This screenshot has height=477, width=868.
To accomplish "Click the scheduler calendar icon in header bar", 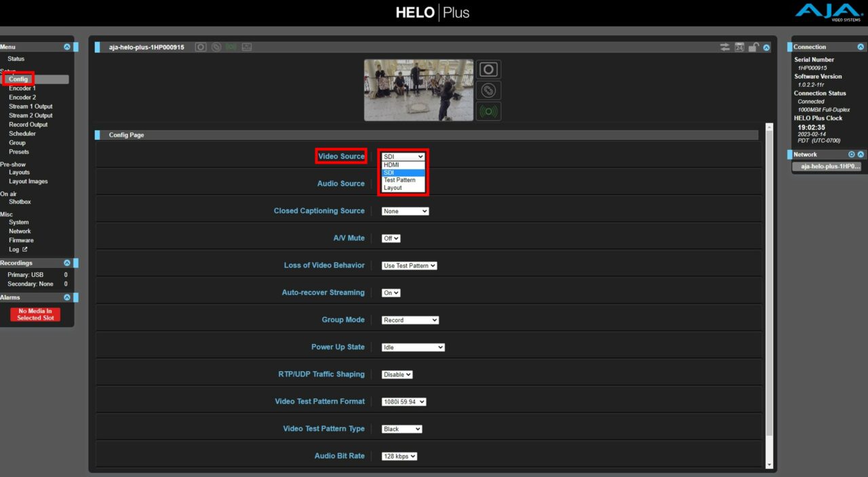I will [x=739, y=47].
